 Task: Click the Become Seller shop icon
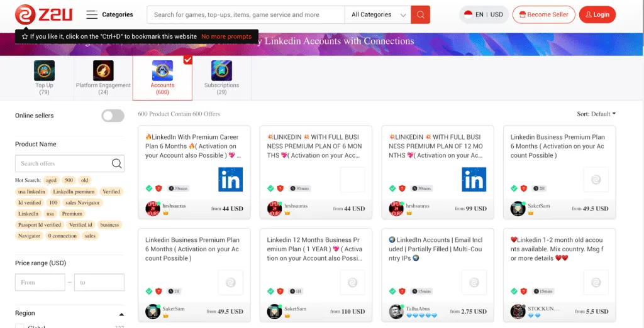pyautogui.click(x=523, y=15)
